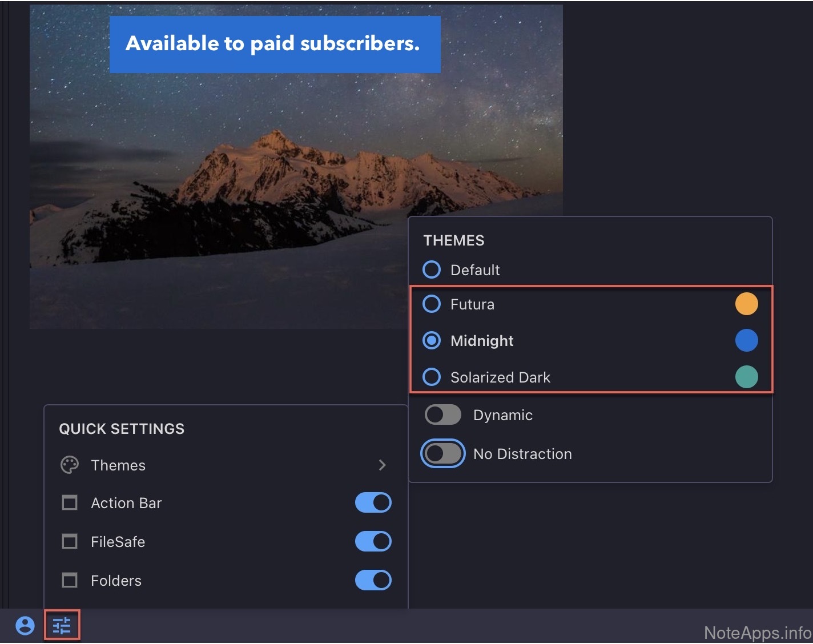Turn off the Folders toggle
The height and width of the screenshot is (644, 813).
(x=373, y=581)
